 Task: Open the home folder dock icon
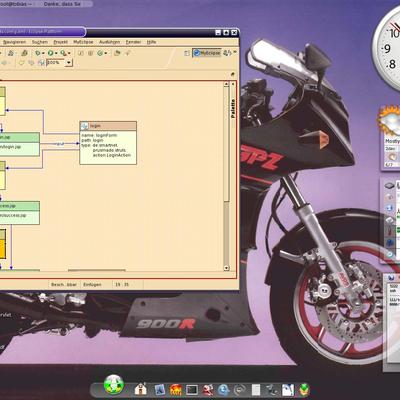click(141, 389)
